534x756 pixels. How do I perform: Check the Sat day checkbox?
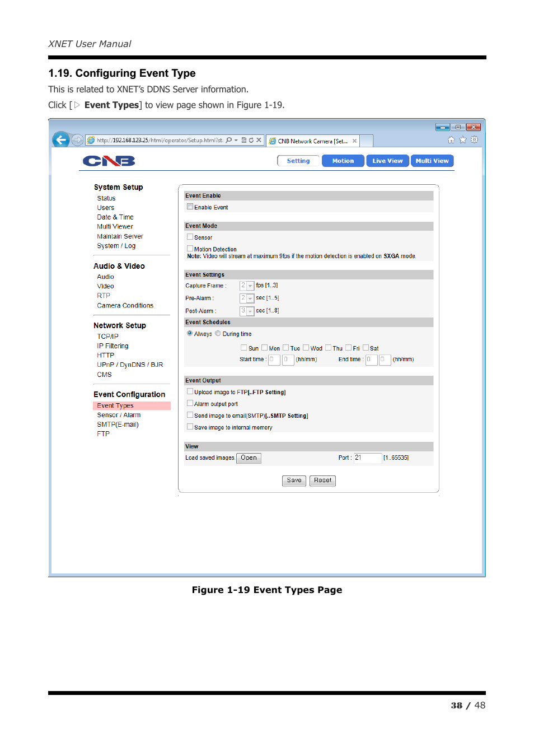[366, 348]
